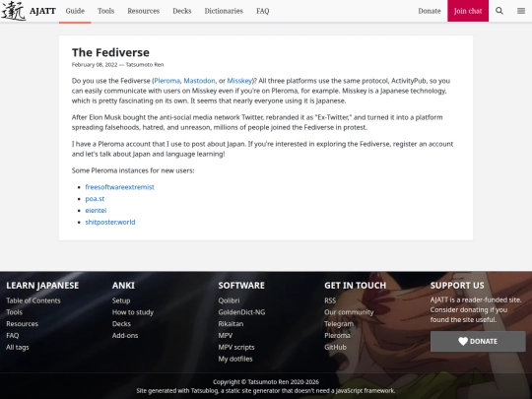The width and height of the screenshot is (532, 399).
Task: Open footer Decks link under Anki
Action: click(121, 324)
